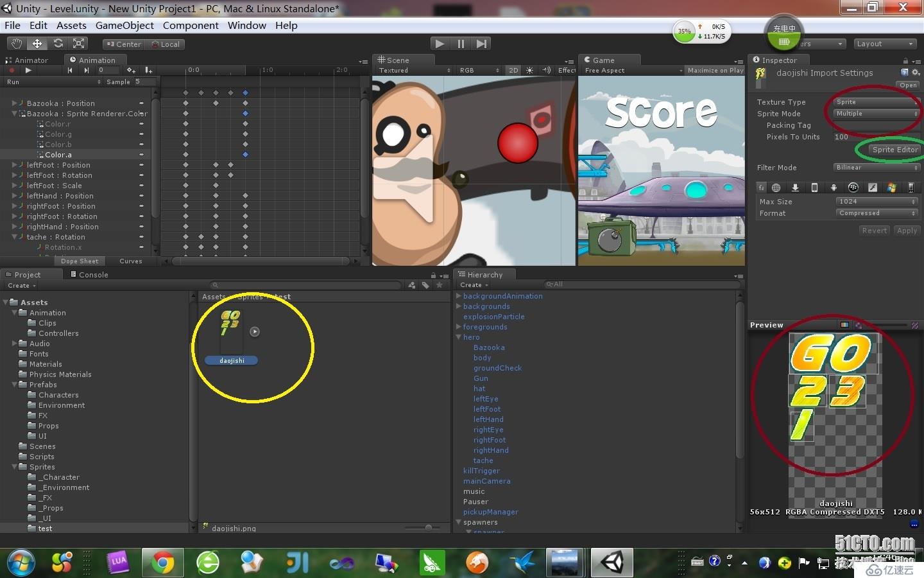Open Filter Mode Bilinear dropdown
The height and width of the screenshot is (578, 924).
pyautogui.click(x=876, y=168)
